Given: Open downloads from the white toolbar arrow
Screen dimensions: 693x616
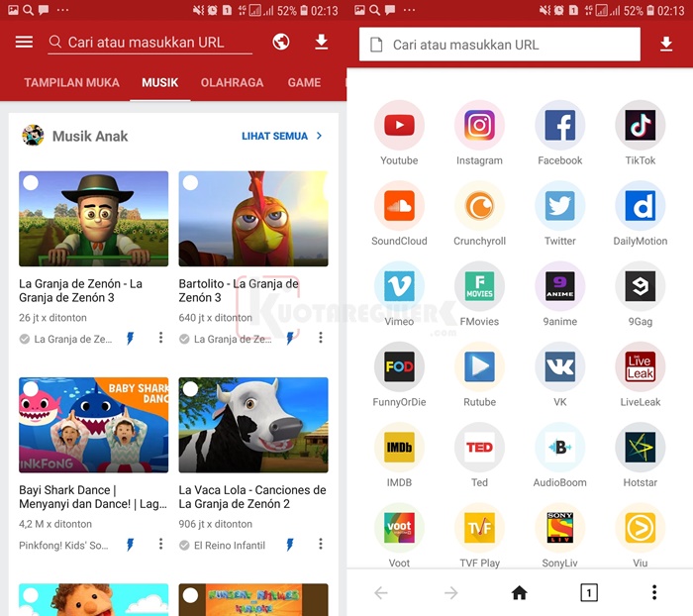Looking at the screenshot, I should pos(666,45).
